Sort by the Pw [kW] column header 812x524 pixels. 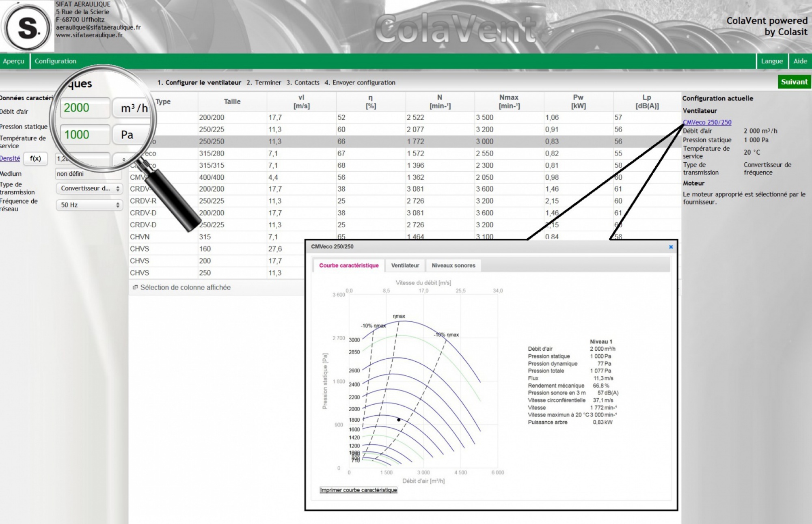(578, 101)
